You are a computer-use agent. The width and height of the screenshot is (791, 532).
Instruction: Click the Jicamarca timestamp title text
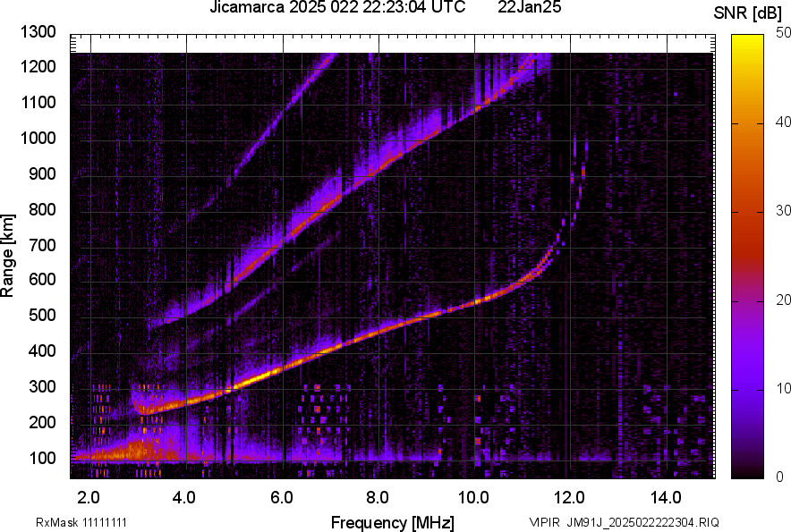point(336,8)
